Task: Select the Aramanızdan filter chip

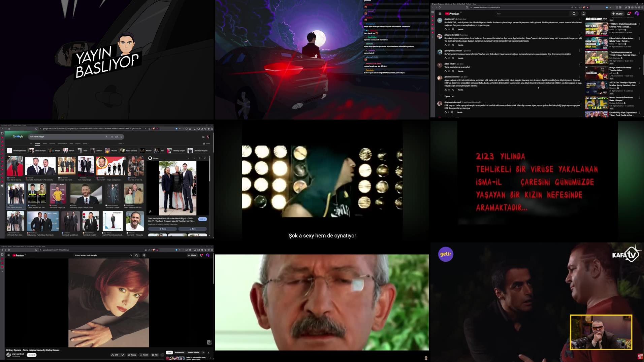Action: [180, 352]
